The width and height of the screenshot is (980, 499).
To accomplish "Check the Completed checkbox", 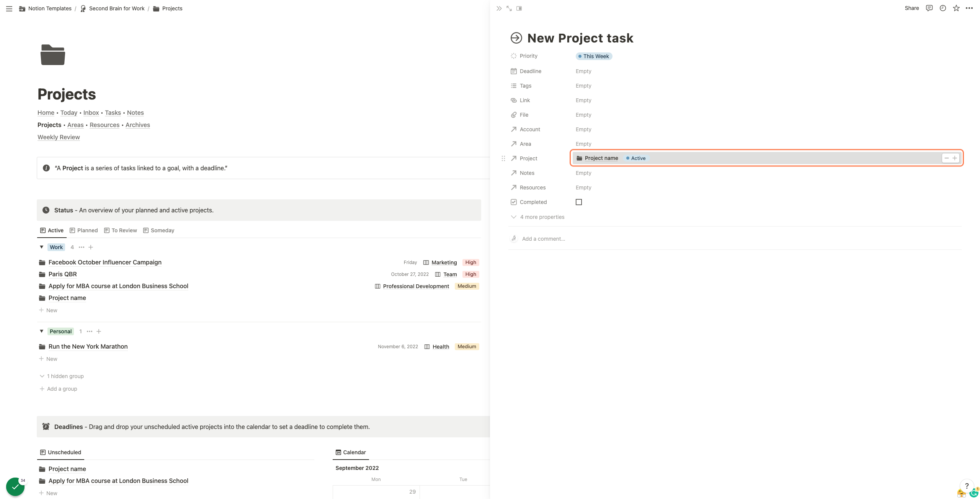I will point(579,202).
